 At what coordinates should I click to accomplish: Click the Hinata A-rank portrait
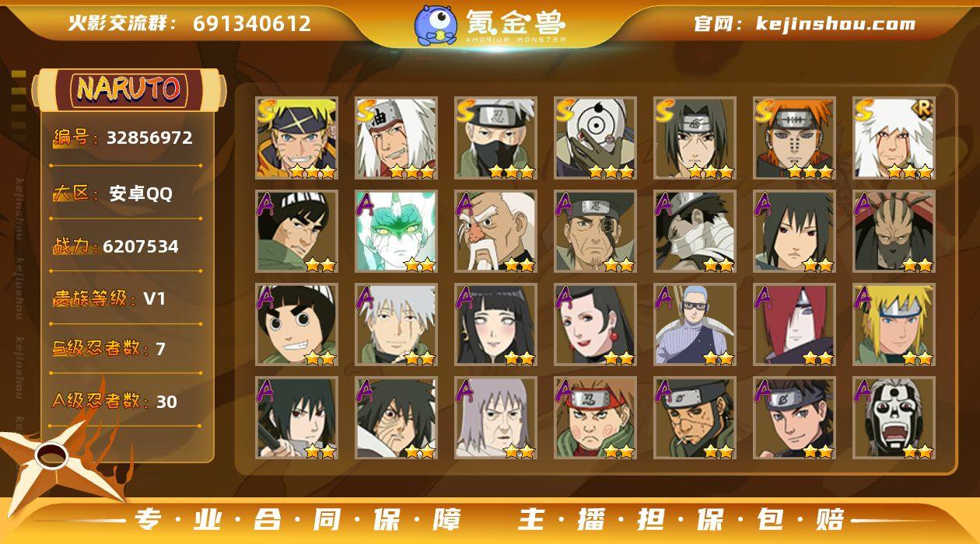tap(495, 325)
